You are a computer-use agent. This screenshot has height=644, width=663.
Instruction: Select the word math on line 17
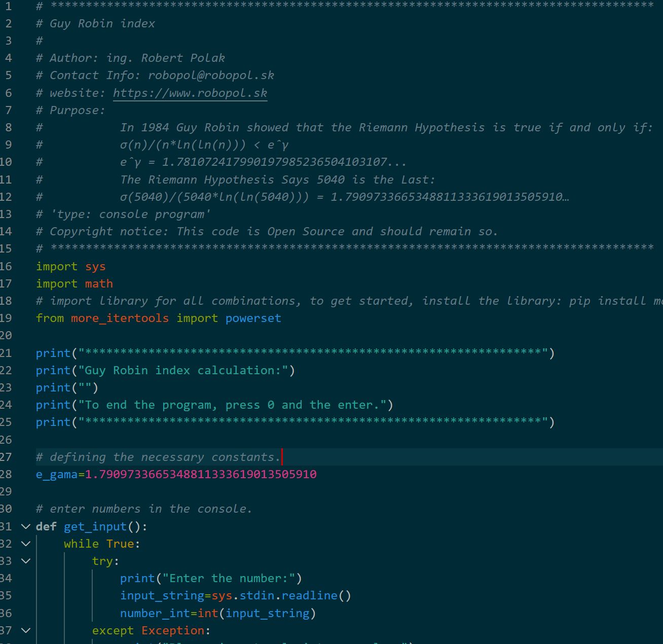coord(98,283)
